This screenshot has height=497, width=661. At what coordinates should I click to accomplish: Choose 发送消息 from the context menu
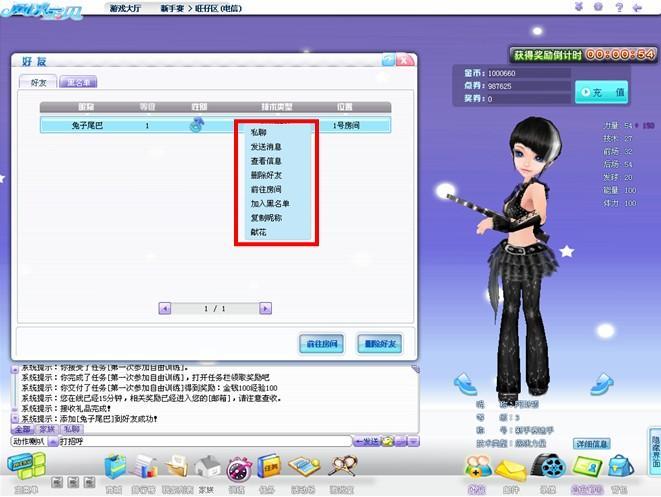point(266,147)
